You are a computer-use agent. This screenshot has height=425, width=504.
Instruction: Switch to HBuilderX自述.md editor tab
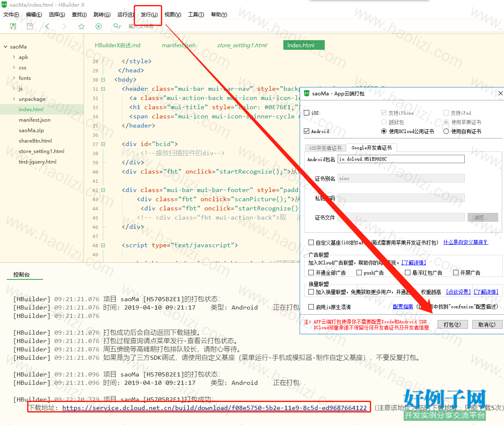[x=117, y=45]
